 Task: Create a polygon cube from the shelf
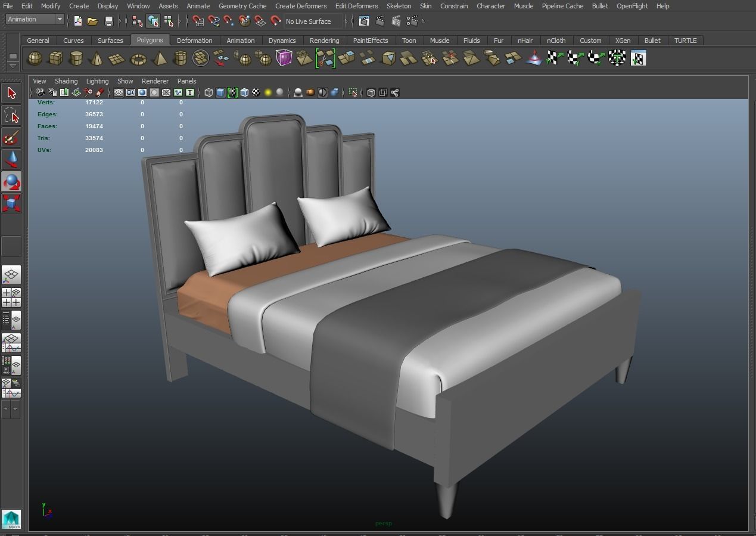(55, 58)
